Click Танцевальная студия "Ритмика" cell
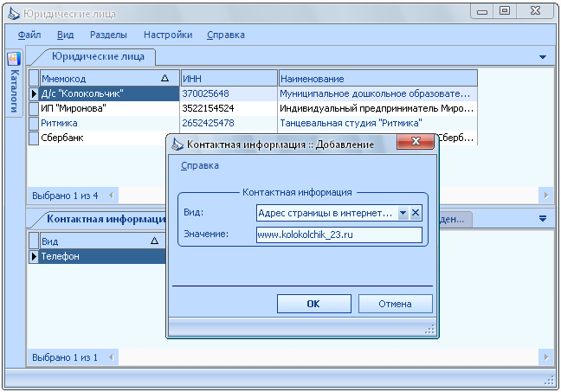The image size is (561, 392). (x=377, y=123)
